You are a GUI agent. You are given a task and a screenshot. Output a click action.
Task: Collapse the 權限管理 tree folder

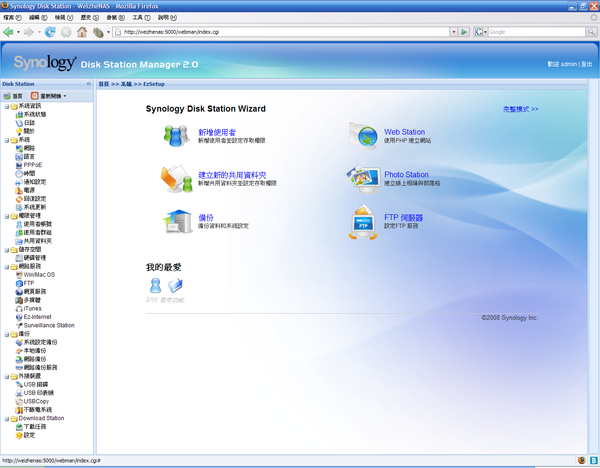click(7, 216)
